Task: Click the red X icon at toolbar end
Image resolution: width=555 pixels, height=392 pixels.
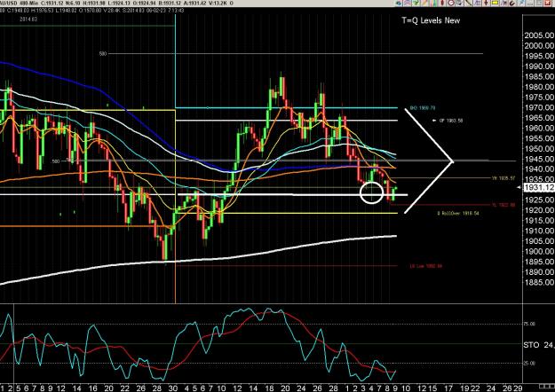Action: pyautogui.click(x=547, y=3)
